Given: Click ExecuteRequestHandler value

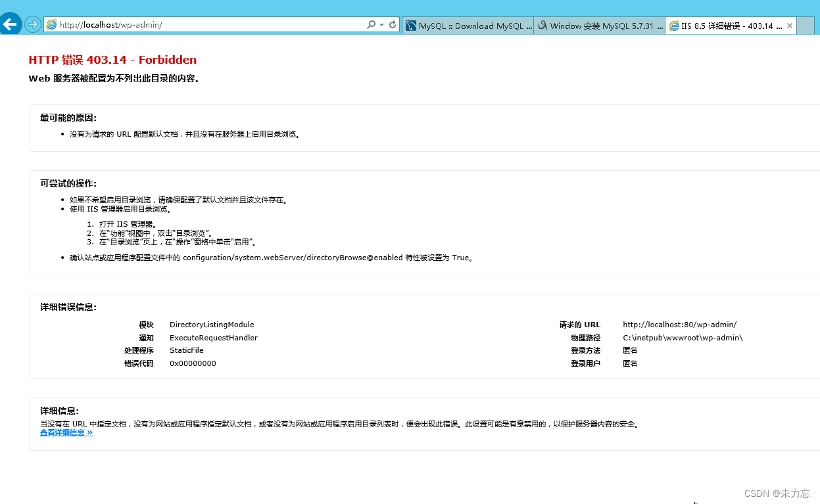Looking at the screenshot, I should [x=214, y=338].
